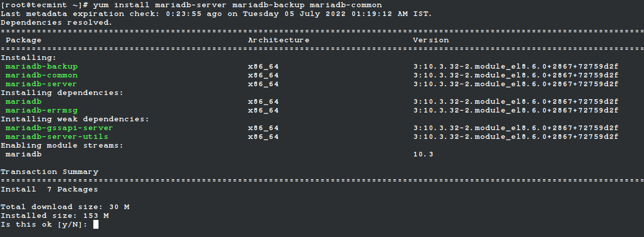
Task: Click the mariadb-server-utils package text
Action: click(x=57, y=137)
